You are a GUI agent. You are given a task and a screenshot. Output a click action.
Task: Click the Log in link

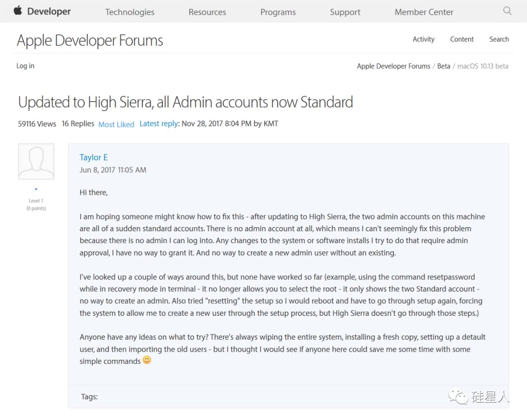click(x=25, y=66)
